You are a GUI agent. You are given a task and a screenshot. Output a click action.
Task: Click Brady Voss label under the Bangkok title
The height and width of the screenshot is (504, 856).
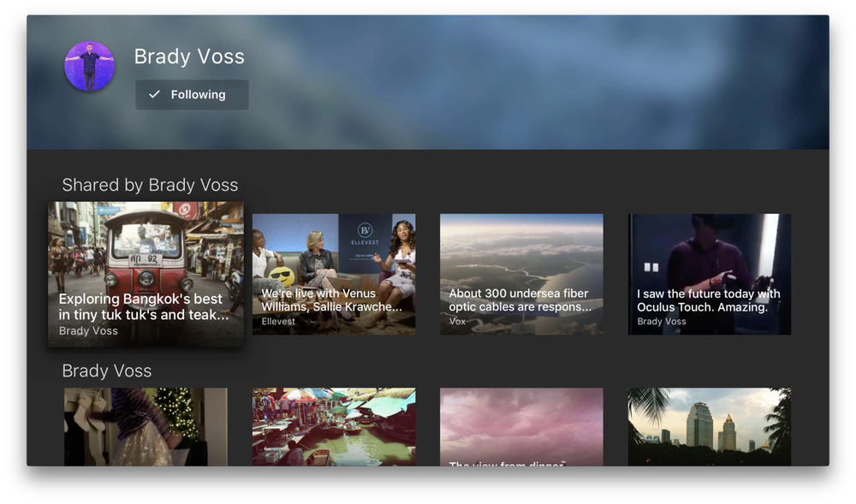[x=88, y=330]
